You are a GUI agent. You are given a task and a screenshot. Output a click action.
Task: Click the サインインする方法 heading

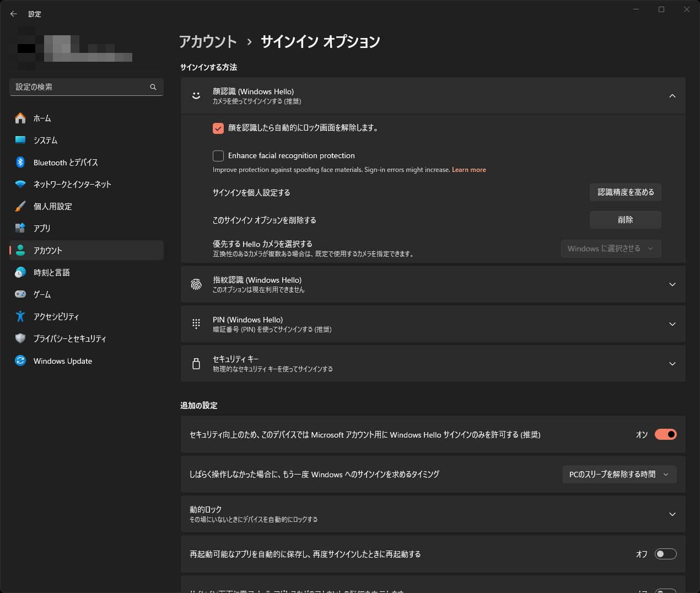pyautogui.click(x=208, y=67)
